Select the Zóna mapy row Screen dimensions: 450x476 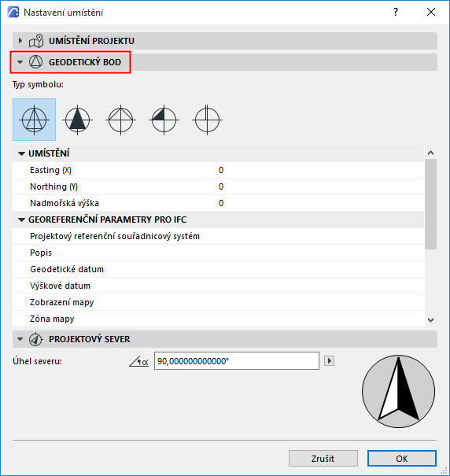coord(218,319)
